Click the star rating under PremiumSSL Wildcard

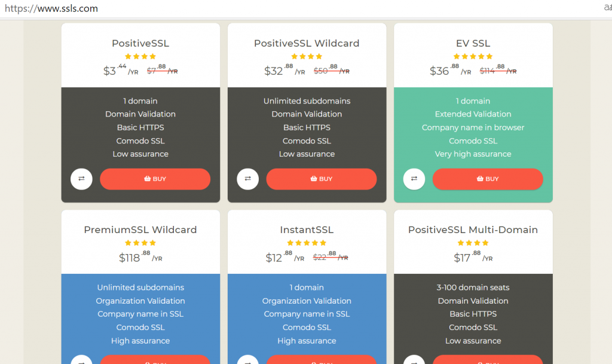[x=140, y=243]
